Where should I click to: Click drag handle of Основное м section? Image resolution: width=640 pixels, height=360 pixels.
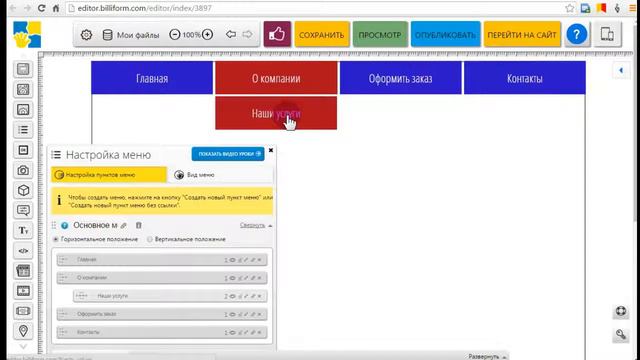click(x=54, y=225)
